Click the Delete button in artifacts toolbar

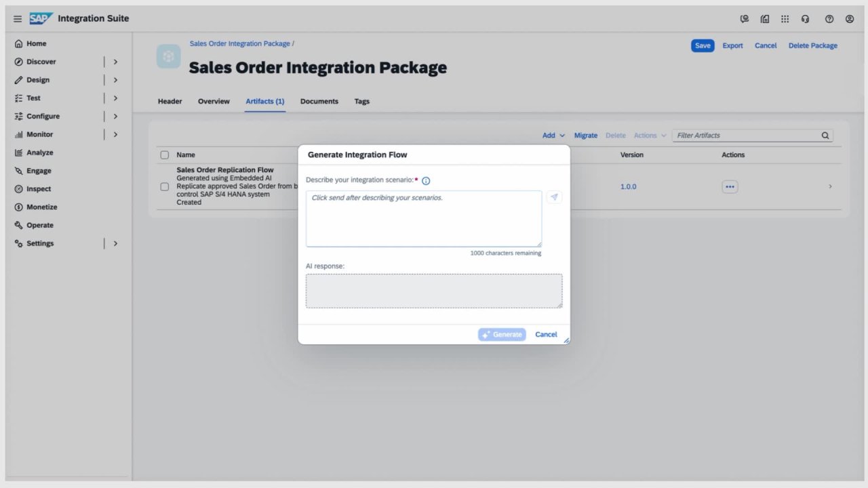tap(616, 136)
